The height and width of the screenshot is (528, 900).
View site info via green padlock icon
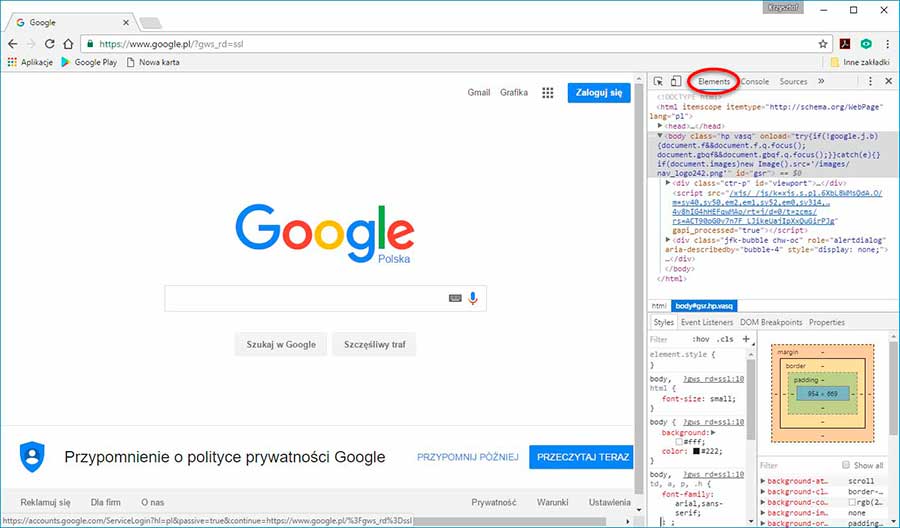tap(90, 44)
